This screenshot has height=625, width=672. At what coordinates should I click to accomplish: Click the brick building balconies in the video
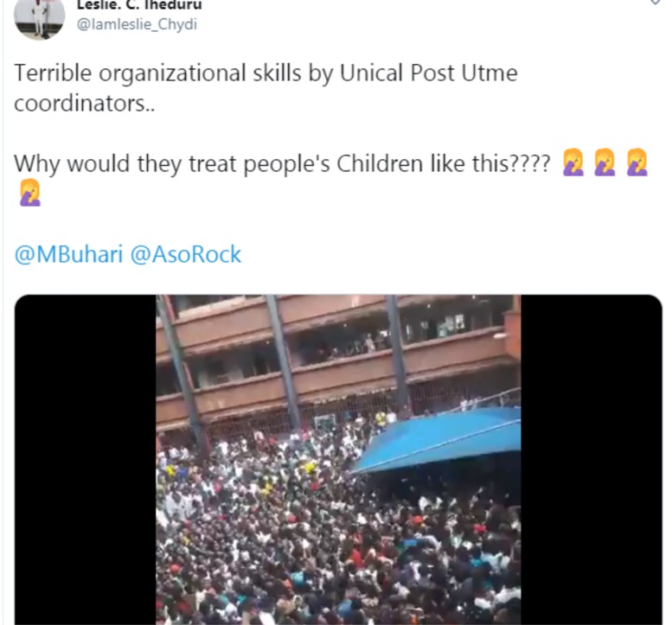(338, 360)
